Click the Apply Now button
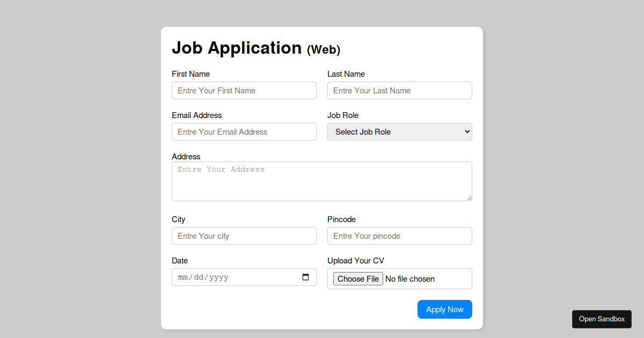 (445, 309)
